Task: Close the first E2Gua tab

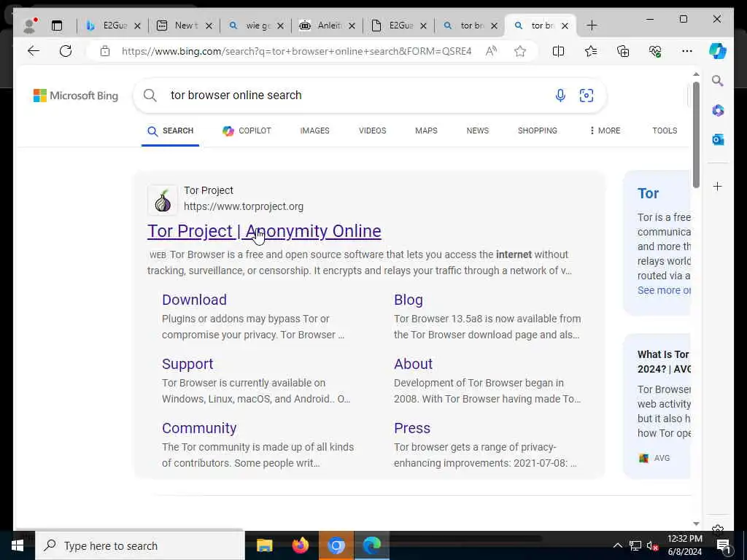Action: (x=137, y=26)
